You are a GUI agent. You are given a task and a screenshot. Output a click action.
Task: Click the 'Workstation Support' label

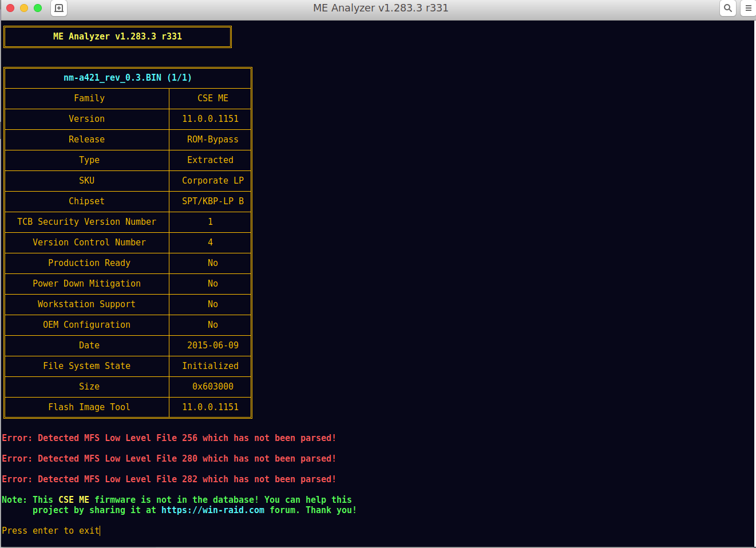pos(86,304)
